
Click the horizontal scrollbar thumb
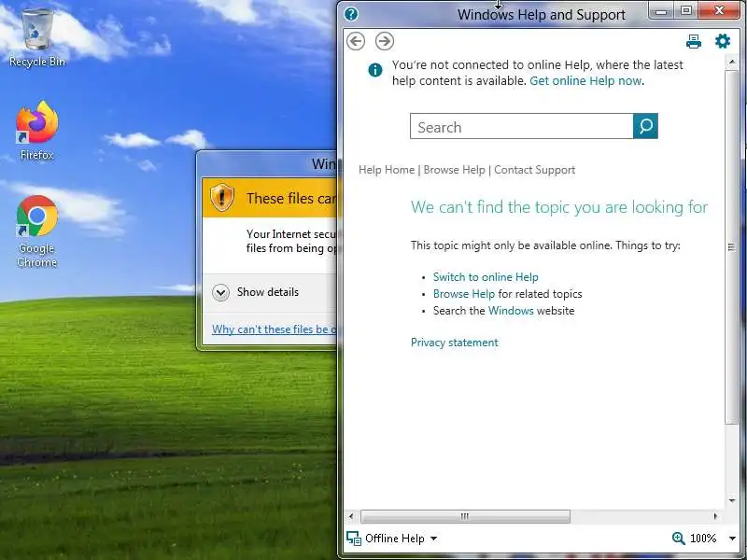coord(465,516)
